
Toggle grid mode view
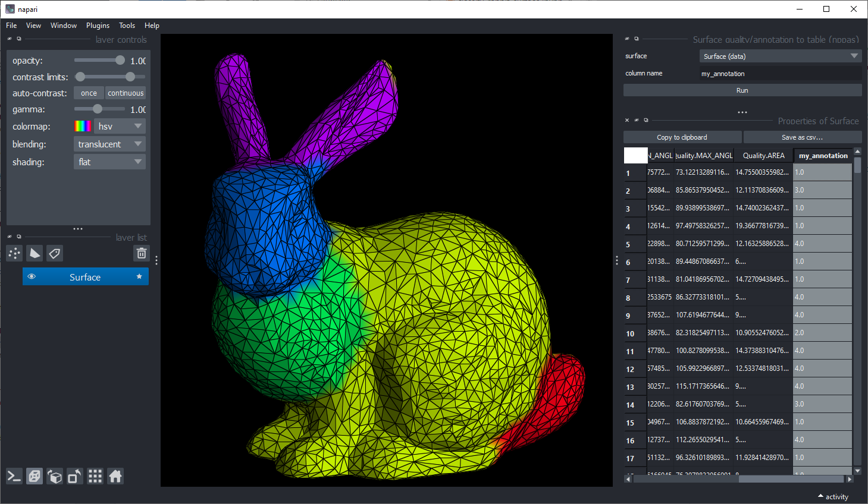tap(95, 476)
